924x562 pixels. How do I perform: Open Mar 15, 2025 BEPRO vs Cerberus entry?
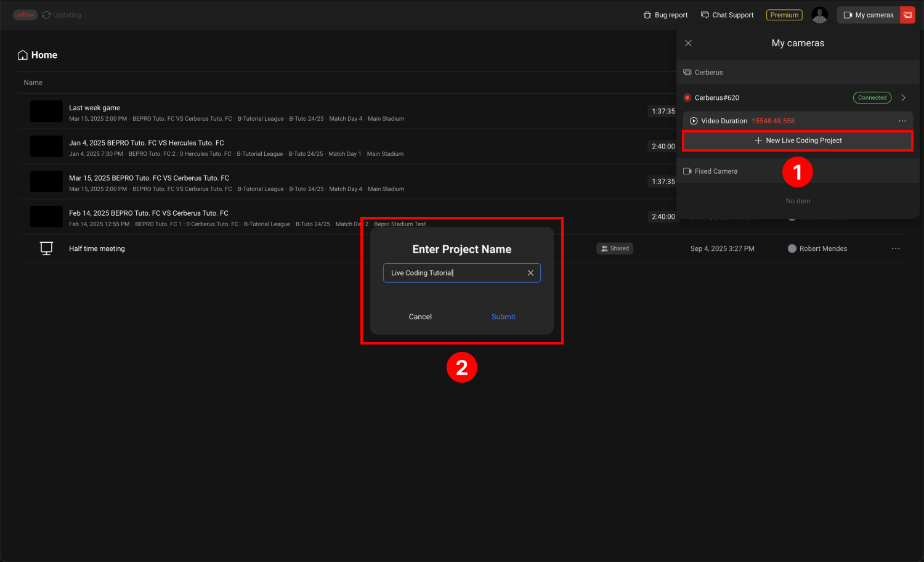pyautogui.click(x=149, y=178)
